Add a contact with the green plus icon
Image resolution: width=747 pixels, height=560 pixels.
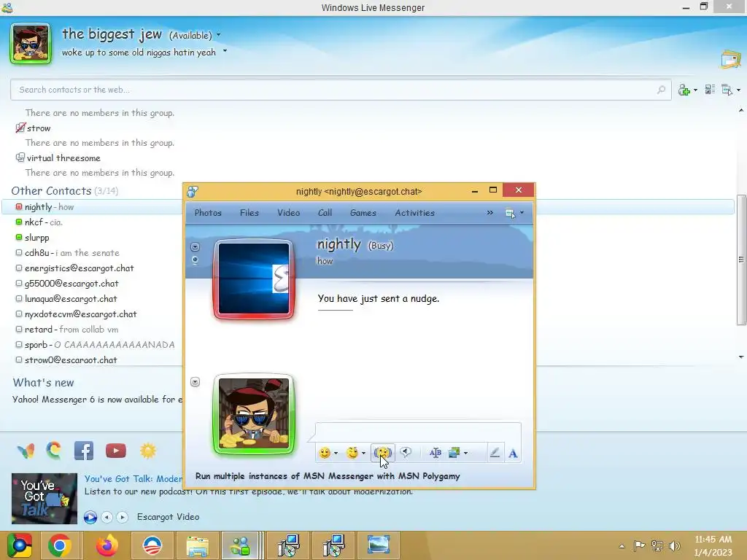[684, 90]
